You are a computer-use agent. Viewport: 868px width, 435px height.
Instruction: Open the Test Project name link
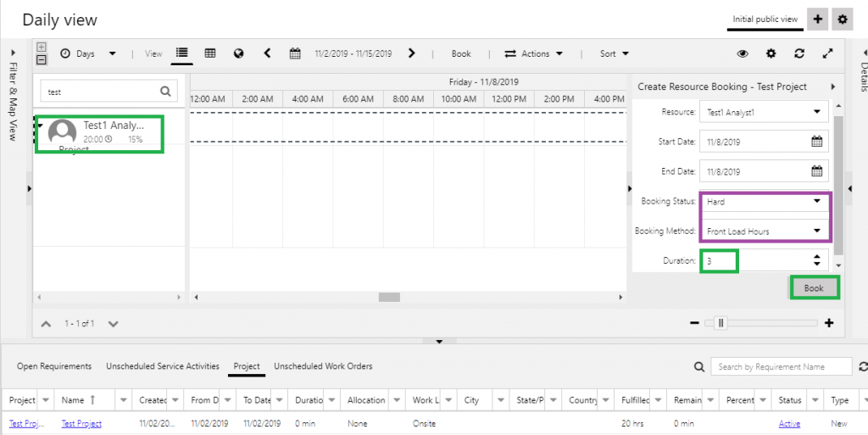coord(81,423)
